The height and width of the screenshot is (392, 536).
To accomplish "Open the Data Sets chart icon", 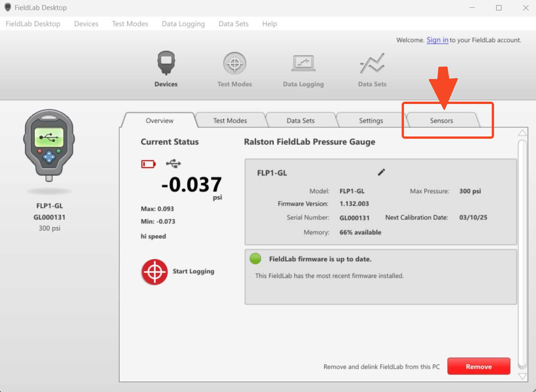I will (372, 63).
